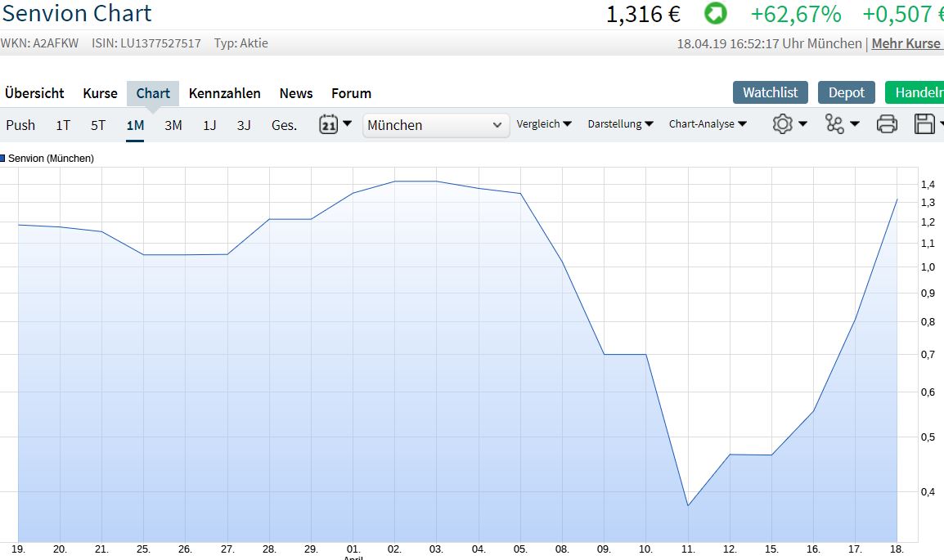Click the chart settings gear icon

tap(783, 123)
